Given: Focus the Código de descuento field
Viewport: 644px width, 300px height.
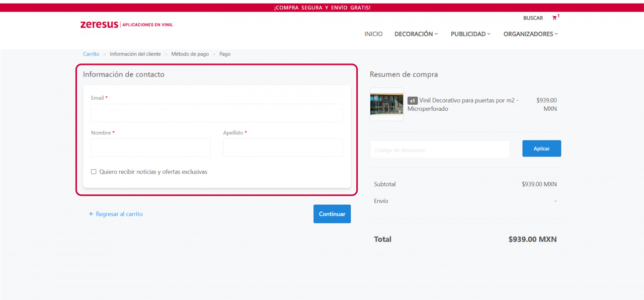Looking at the screenshot, I should click(x=439, y=149).
